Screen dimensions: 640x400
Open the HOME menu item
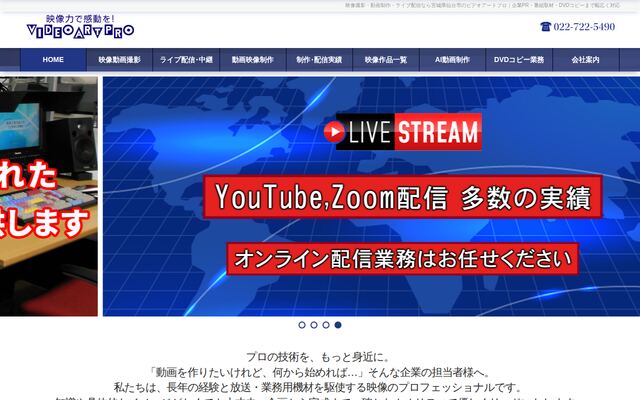(53, 60)
